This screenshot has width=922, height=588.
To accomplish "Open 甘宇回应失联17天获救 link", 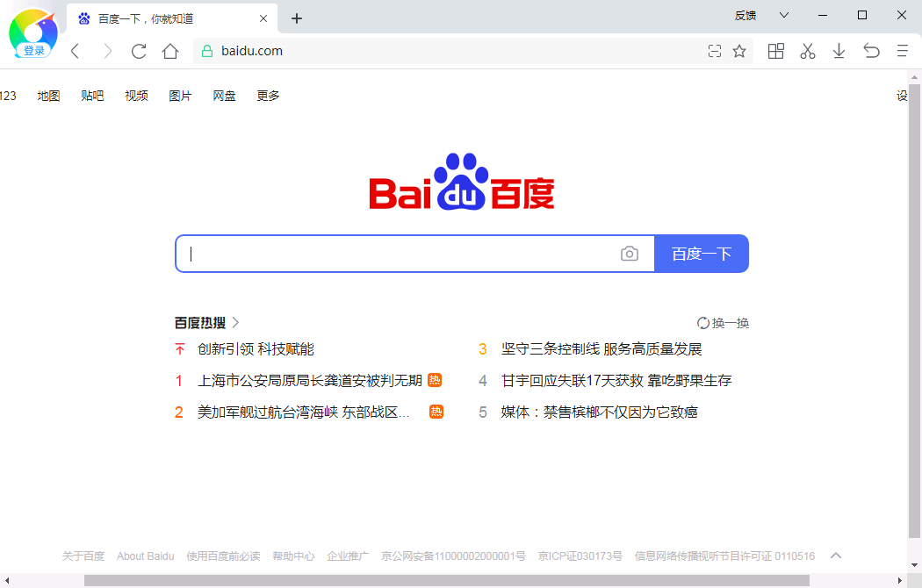I will tap(616, 381).
